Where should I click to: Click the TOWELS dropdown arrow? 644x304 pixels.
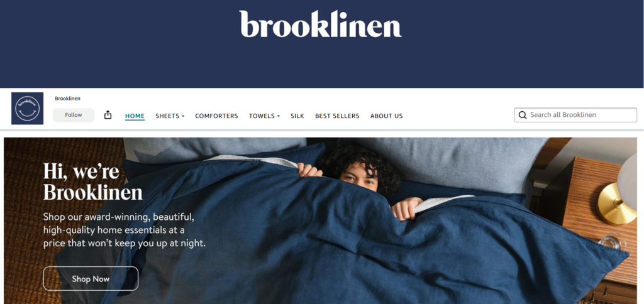point(278,116)
